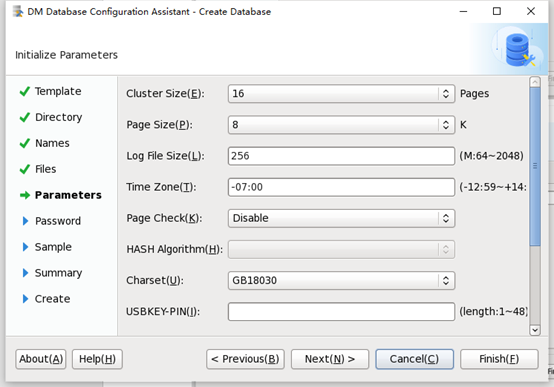
Task: Maximize the Configuration Assistant window
Action: coord(497,12)
